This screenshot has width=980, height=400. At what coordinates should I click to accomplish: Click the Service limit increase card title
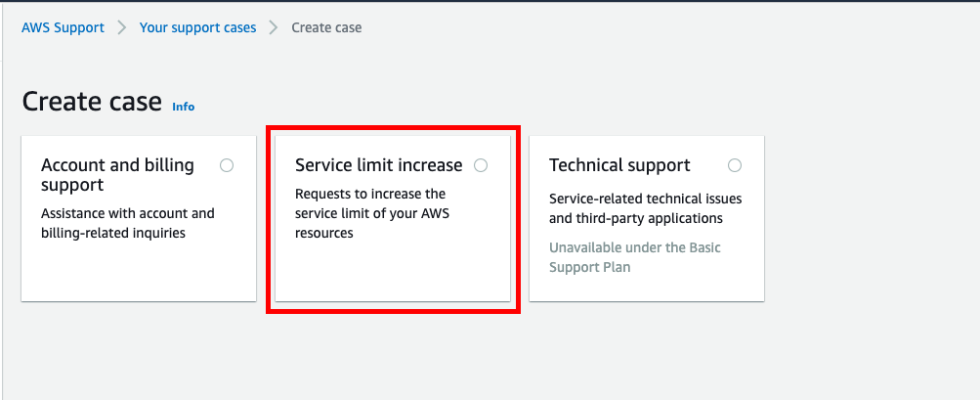pos(379,165)
